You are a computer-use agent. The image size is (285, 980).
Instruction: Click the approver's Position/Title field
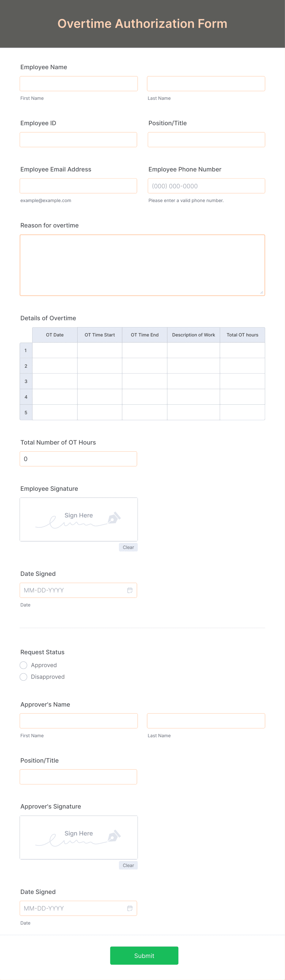[78, 777]
